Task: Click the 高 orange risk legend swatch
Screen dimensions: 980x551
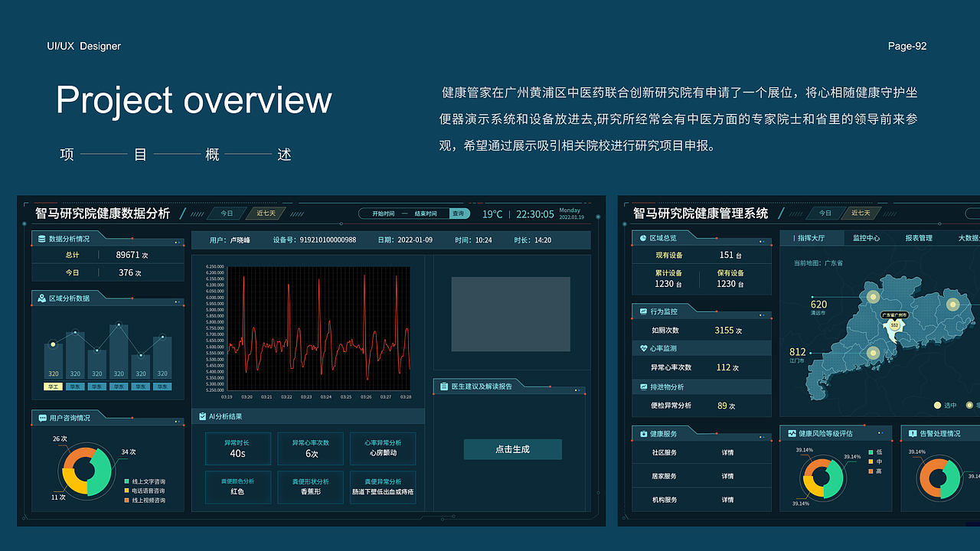Action: click(871, 471)
